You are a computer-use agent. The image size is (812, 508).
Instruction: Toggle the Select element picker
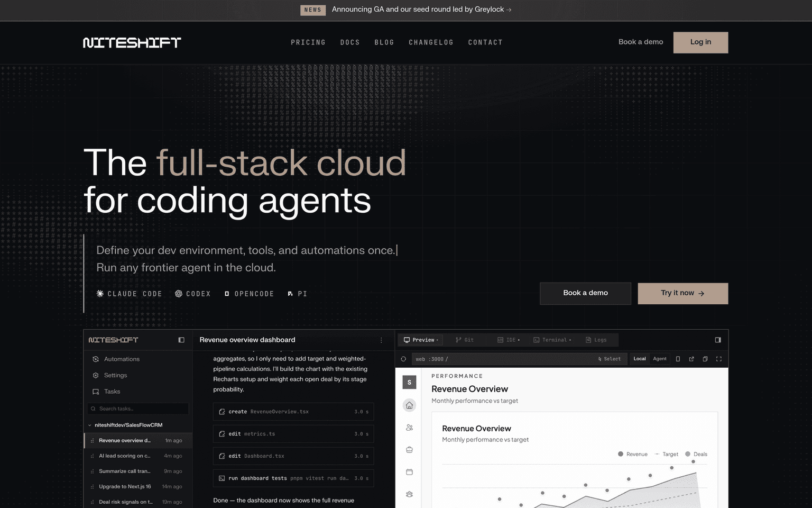(x=610, y=359)
